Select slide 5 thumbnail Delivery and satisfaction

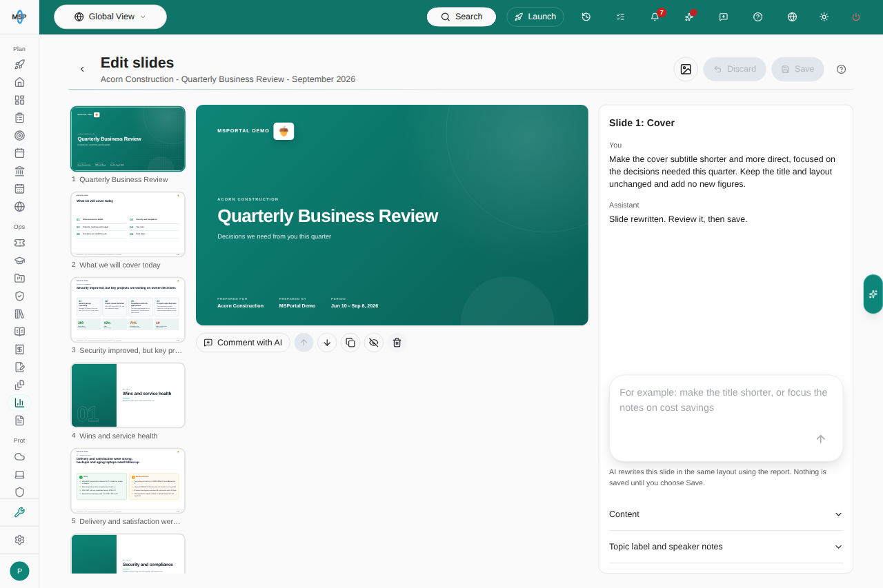pos(128,480)
